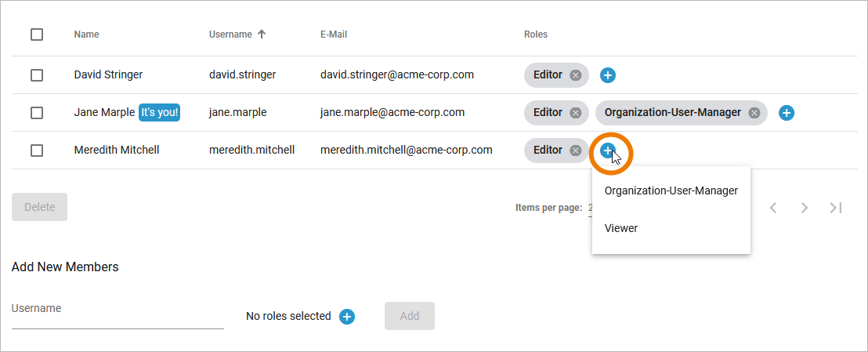Remove Editor role from Meredith Mitchell

click(x=575, y=151)
